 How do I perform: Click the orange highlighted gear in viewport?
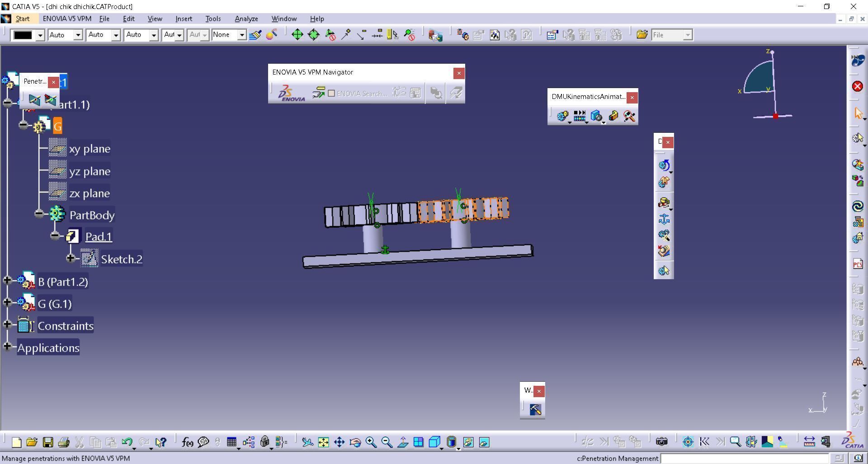click(x=463, y=210)
